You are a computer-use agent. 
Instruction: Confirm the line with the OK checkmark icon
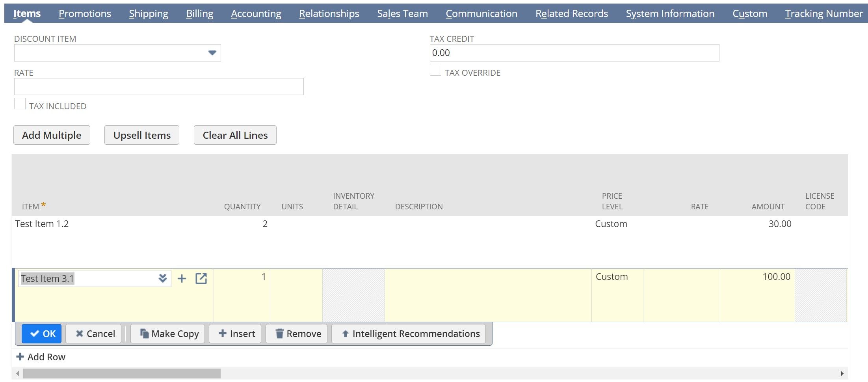[x=35, y=334]
